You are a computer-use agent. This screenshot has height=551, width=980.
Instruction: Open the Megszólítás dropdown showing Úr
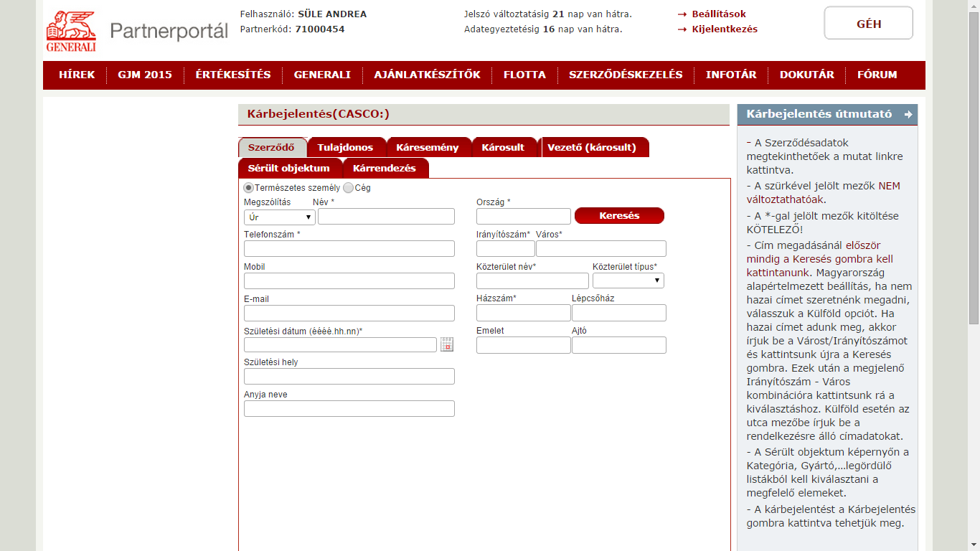[x=280, y=217]
